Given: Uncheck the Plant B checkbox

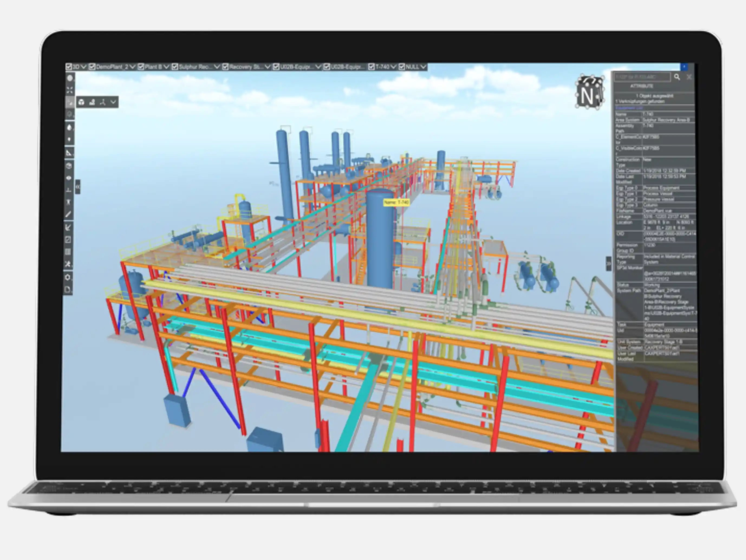Looking at the screenshot, I should 141,67.
